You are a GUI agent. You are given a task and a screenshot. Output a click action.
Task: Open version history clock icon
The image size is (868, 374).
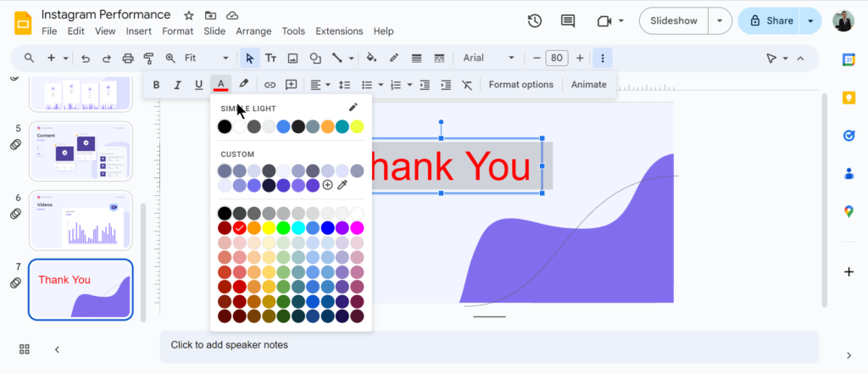click(x=535, y=21)
